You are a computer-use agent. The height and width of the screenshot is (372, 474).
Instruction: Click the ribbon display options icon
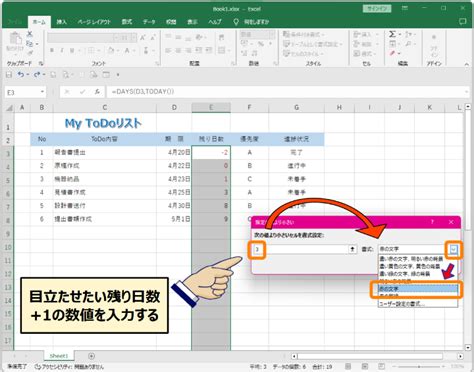point(405,8)
